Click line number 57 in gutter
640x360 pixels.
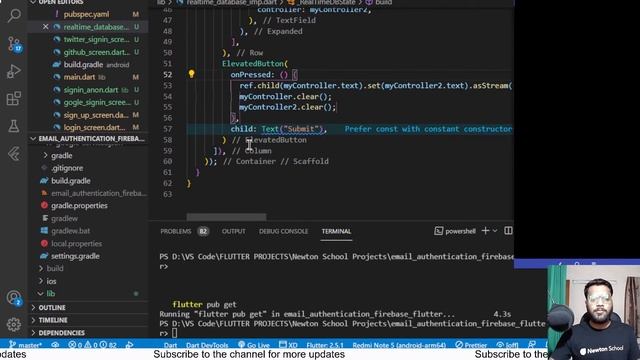click(x=167, y=129)
